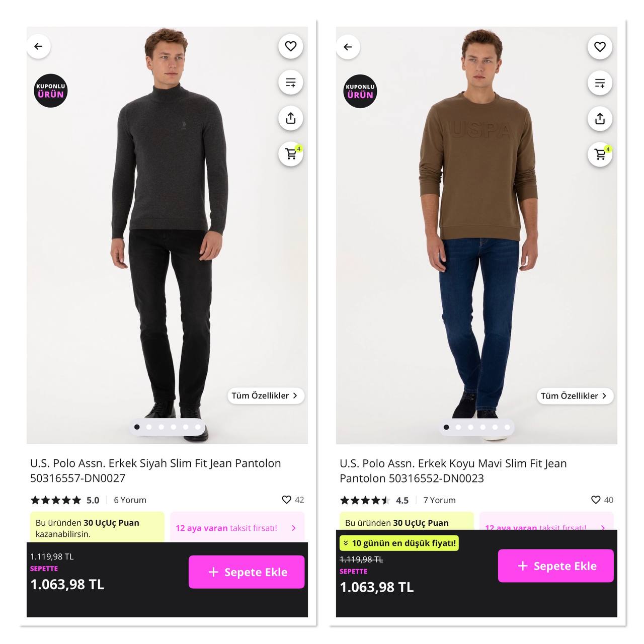Add dark blue jeans to a list
Screen dimensions: 644x644
(600, 83)
